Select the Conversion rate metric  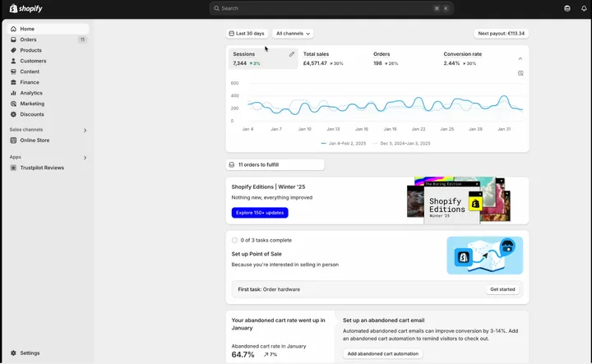point(474,58)
